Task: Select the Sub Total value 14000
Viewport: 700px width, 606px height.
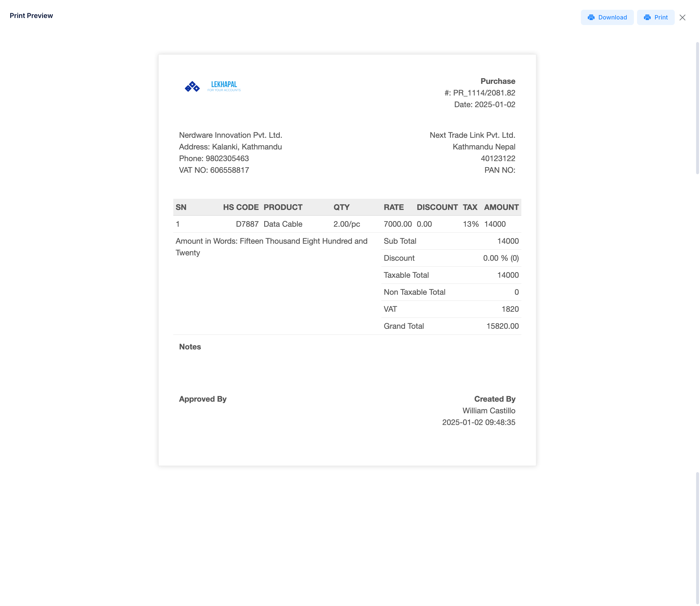Action: (x=508, y=241)
